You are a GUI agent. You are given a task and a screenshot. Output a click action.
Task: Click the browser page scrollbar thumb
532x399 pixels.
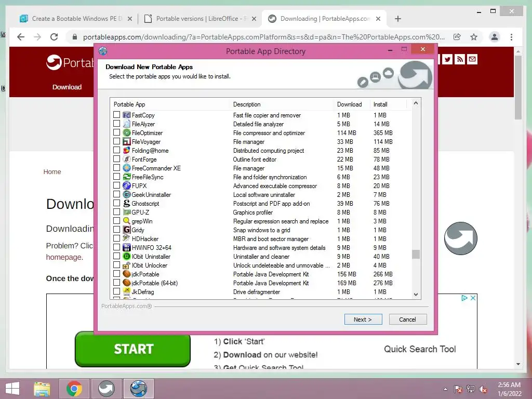coord(518,87)
